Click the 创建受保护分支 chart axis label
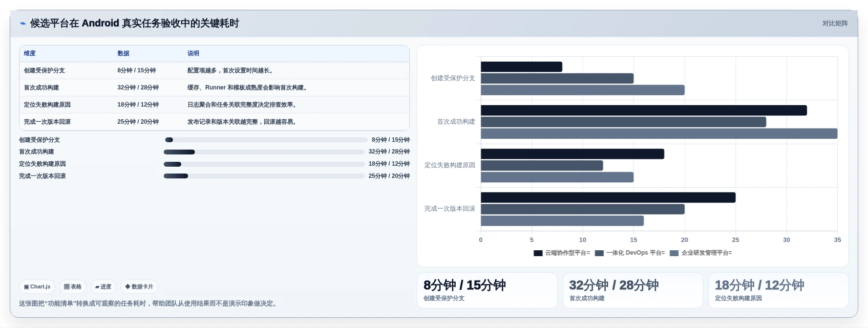The height and width of the screenshot is (328, 868). pyautogui.click(x=453, y=78)
